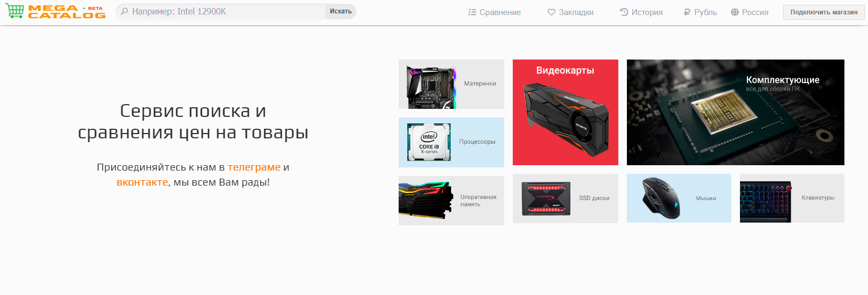Open the вконтакте link
The height and width of the screenshot is (295, 868).
click(x=142, y=182)
